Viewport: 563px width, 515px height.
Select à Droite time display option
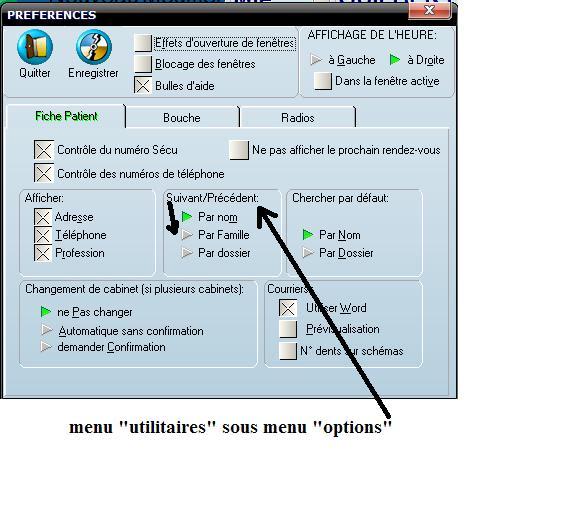[x=395, y=60]
